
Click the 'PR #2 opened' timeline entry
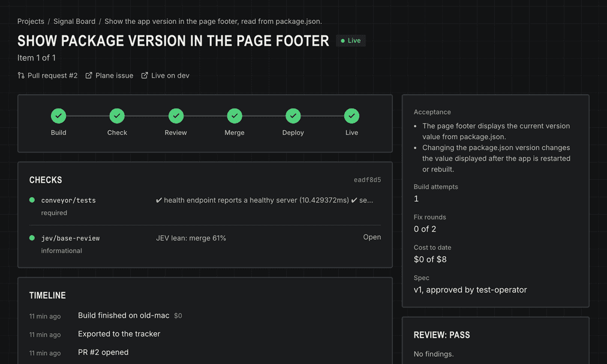103,353
